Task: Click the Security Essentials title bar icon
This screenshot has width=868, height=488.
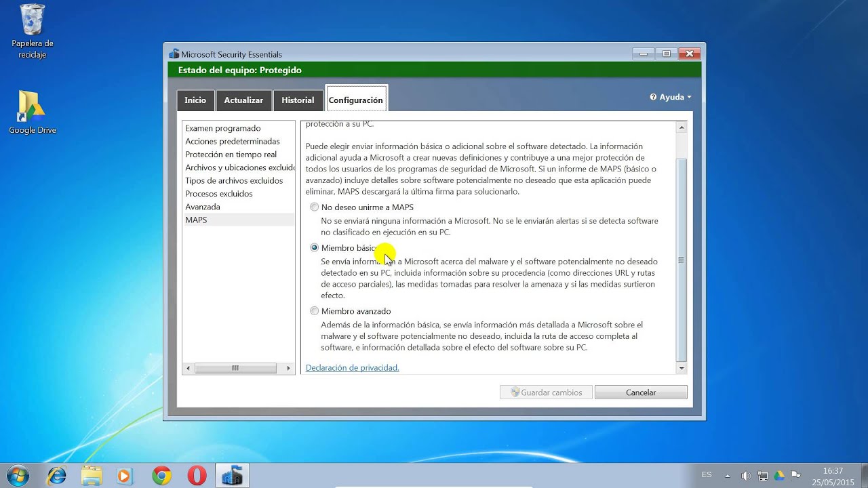Action: pyautogui.click(x=174, y=54)
